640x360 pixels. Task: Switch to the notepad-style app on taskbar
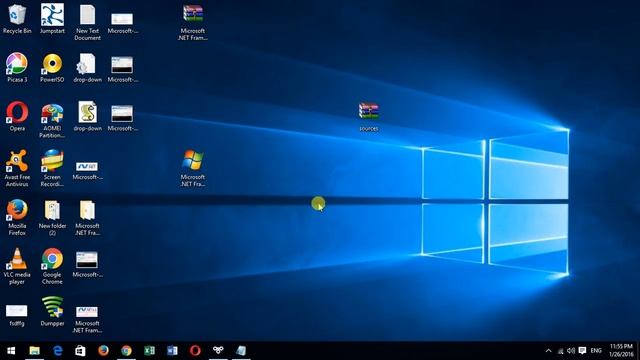tap(241, 351)
